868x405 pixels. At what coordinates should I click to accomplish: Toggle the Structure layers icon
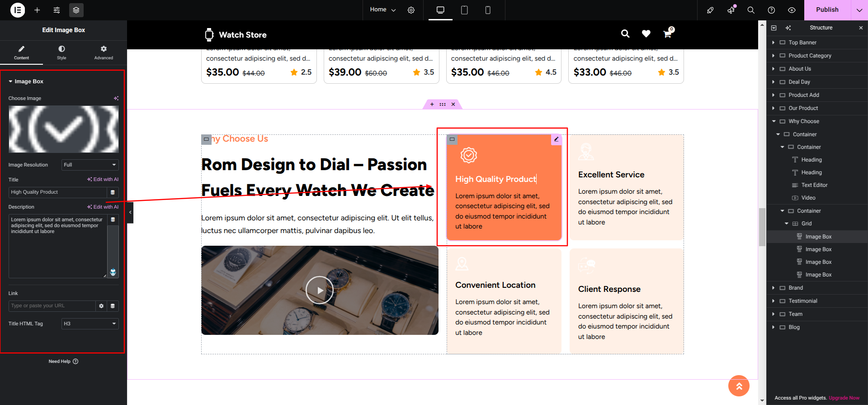click(76, 10)
